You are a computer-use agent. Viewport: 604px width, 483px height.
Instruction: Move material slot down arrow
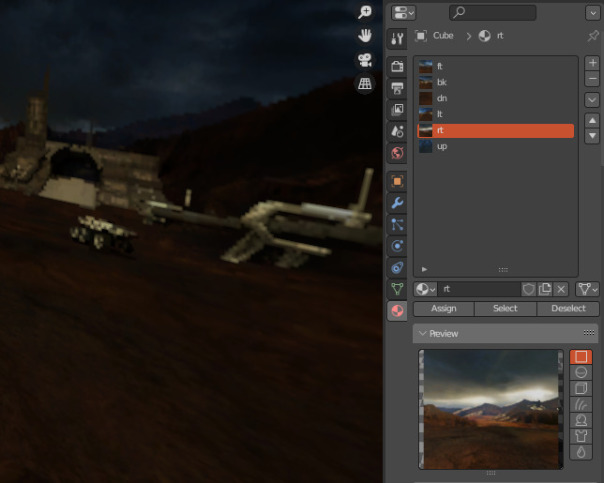pyautogui.click(x=592, y=136)
